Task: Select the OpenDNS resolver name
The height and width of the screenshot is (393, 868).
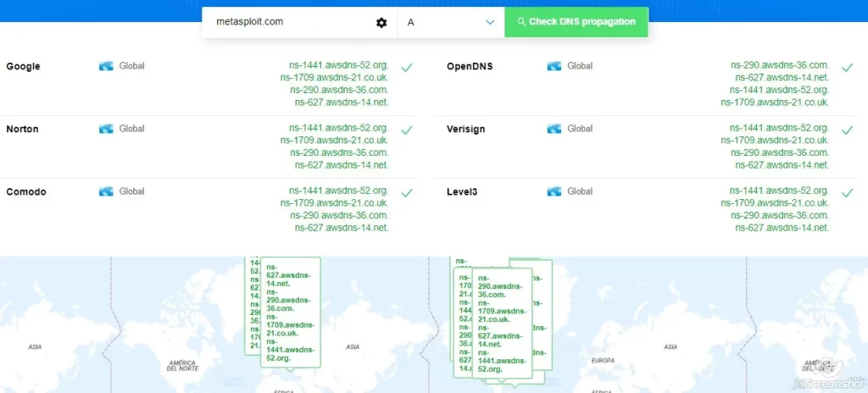Action: [470, 66]
